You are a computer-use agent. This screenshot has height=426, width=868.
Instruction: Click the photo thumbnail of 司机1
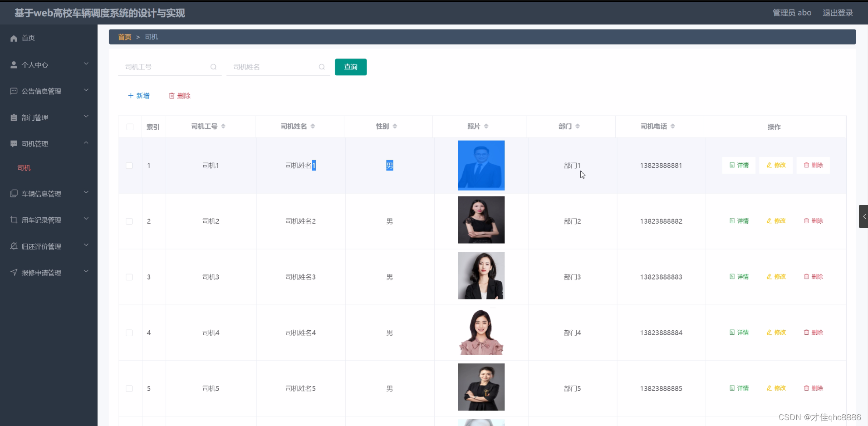coord(481,166)
